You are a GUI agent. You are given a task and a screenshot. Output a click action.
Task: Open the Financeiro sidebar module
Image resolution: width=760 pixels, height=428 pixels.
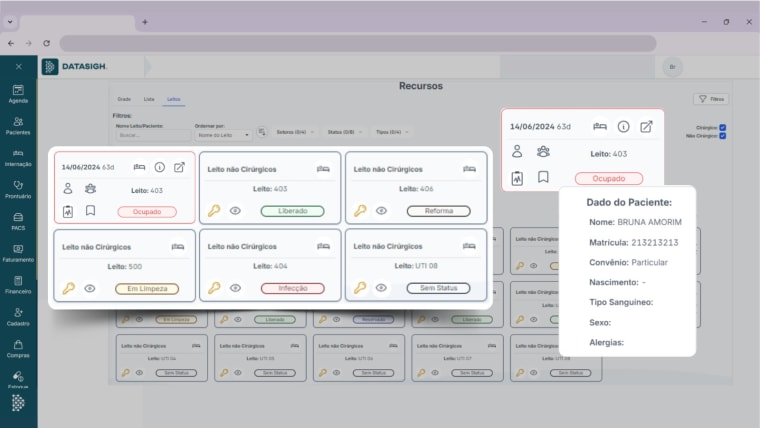point(18,285)
